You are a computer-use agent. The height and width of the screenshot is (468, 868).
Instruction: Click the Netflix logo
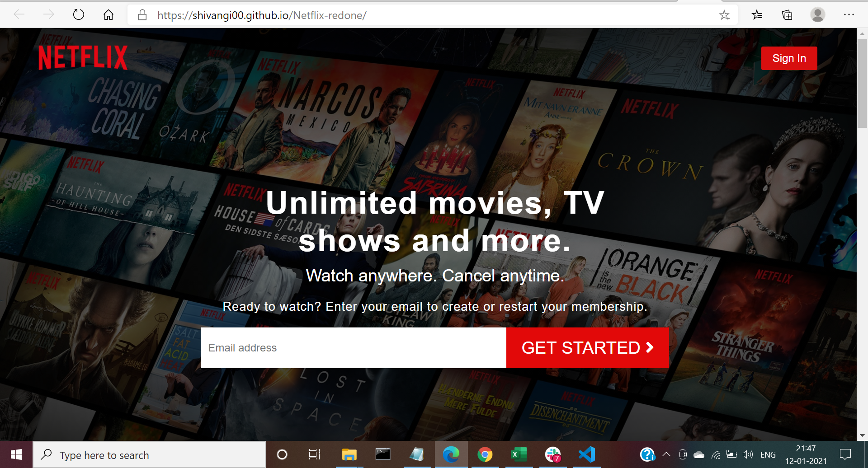coord(83,57)
